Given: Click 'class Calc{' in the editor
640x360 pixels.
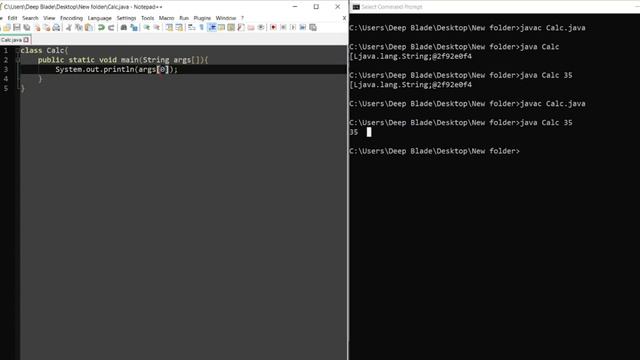Looking at the screenshot, I should tap(44, 51).
